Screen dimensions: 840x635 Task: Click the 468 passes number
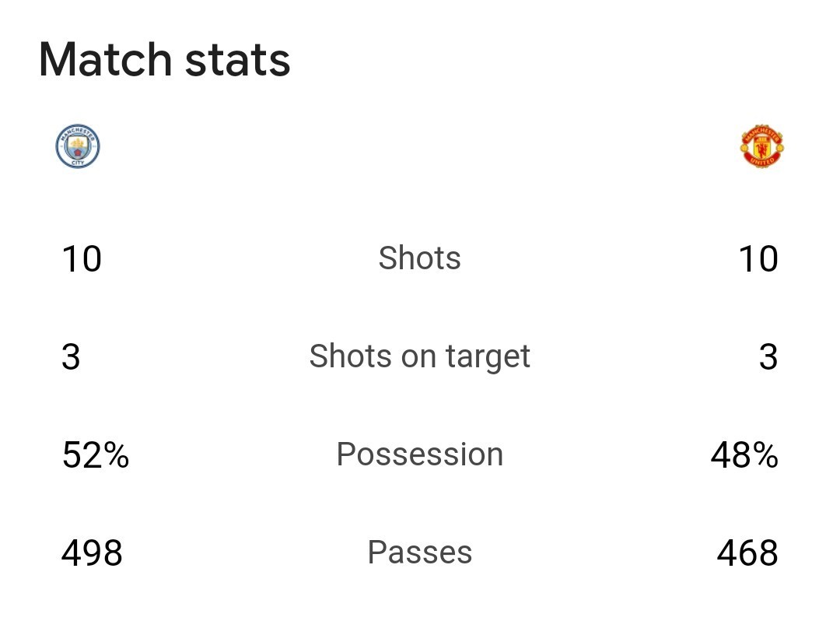[747, 553]
